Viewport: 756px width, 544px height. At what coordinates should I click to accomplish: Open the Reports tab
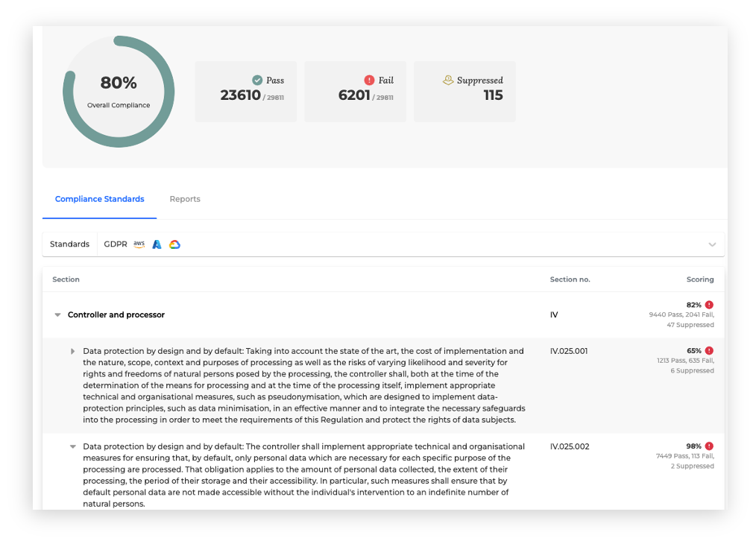(x=185, y=200)
